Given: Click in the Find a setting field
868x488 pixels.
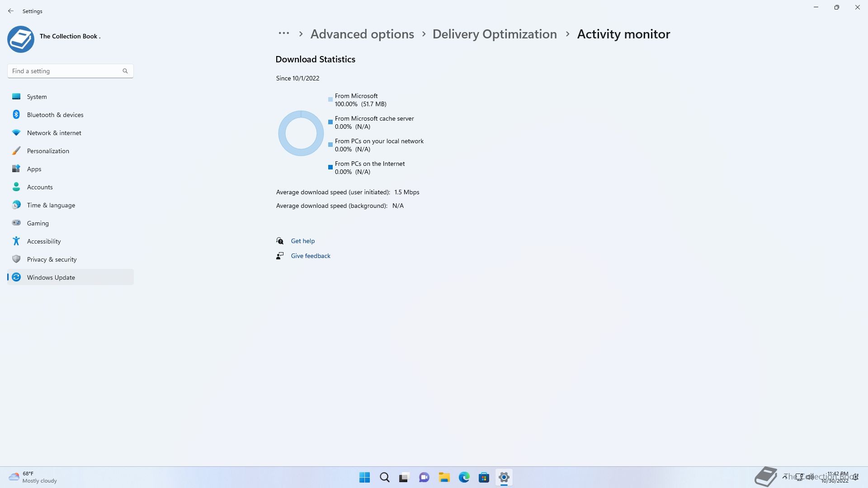Looking at the screenshot, I should tap(63, 71).
